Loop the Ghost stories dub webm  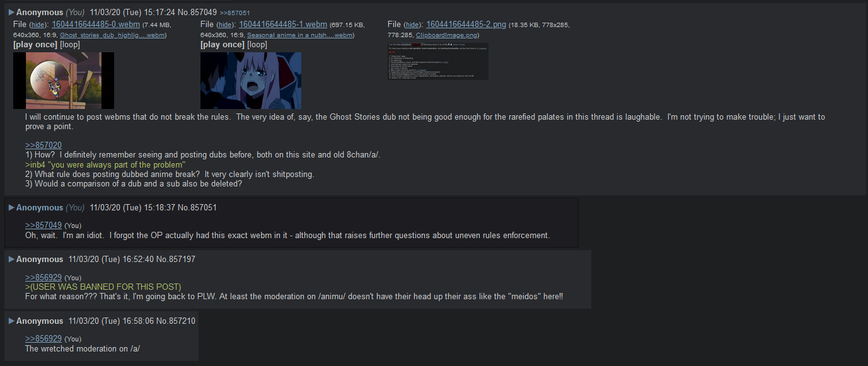coord(70,45)
